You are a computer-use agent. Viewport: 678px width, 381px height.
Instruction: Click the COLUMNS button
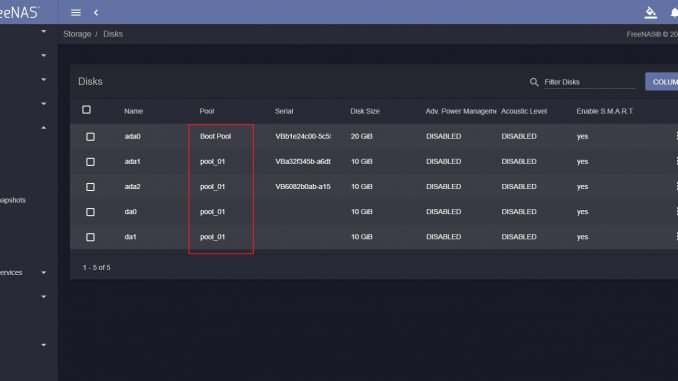coord(662,82)
